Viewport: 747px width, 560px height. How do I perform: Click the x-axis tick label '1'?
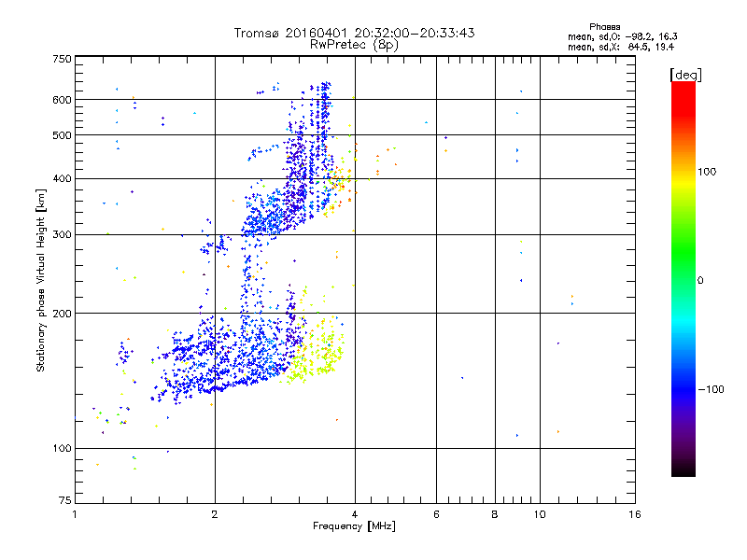click(75, 514)
